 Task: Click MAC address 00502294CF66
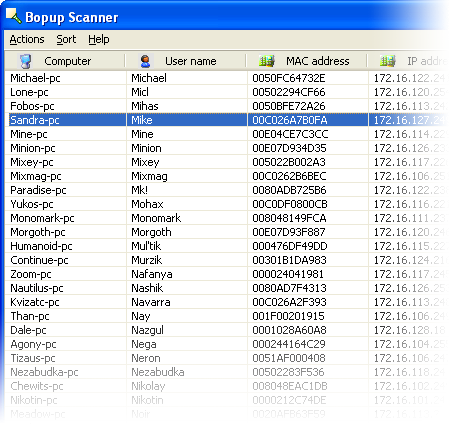(289, 92)
